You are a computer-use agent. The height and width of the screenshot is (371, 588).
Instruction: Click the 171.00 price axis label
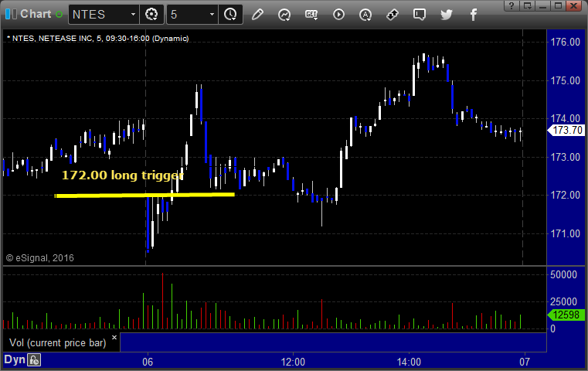point(565,233)
